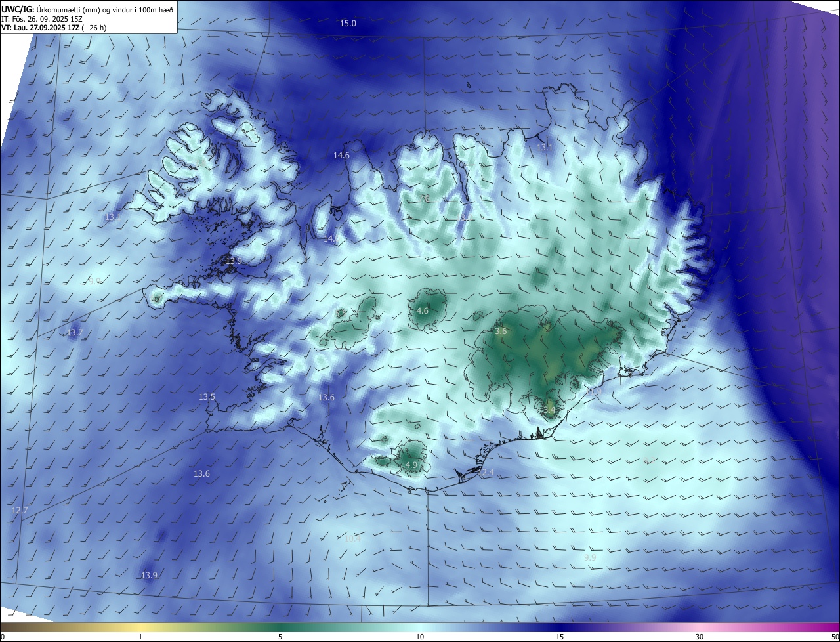This screenshot has width=840, height=642.
Task: Click the UWC/IG Úrkomumætti title line
Action: pos(87,10)
